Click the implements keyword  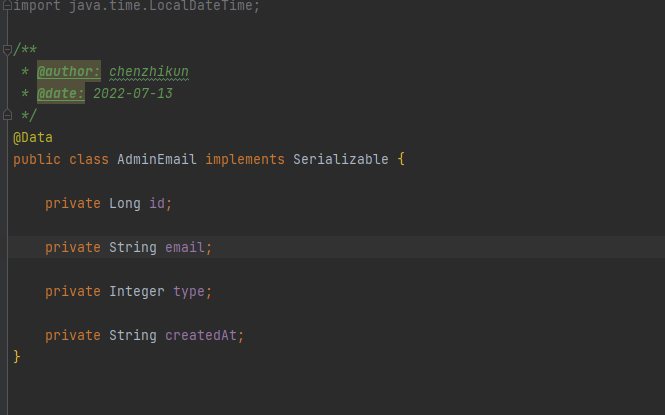[x=245, y=159]
